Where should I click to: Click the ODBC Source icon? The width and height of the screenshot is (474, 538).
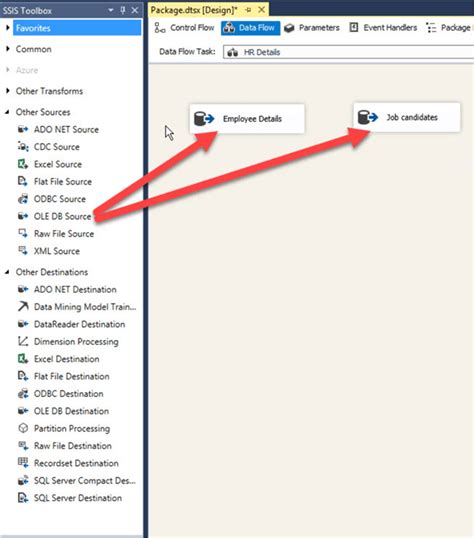tap(23, 199)
